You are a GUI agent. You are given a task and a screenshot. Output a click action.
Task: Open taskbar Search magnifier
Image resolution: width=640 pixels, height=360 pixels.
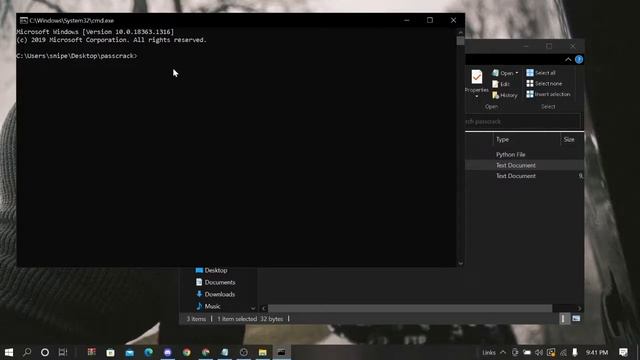coord(27,352)
